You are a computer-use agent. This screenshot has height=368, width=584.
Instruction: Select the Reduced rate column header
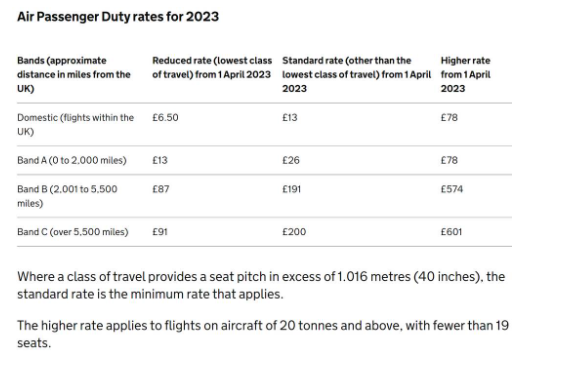(x=212, y=67)
